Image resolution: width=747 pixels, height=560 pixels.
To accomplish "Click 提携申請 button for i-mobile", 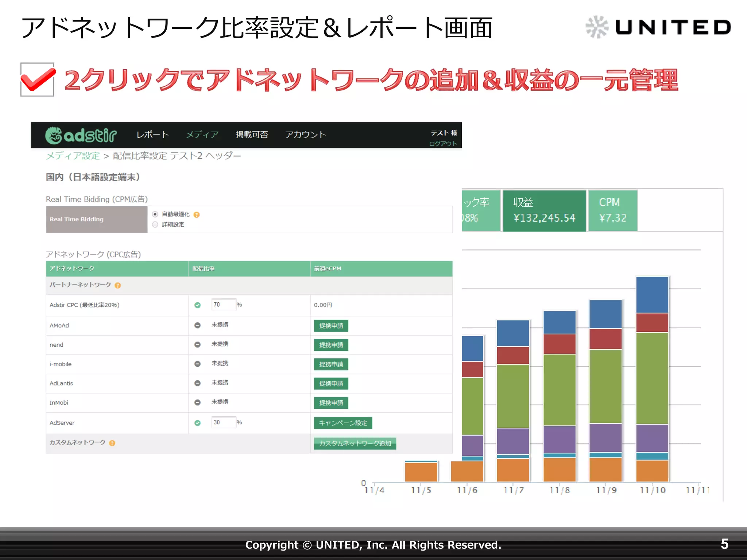I will click(331, 364).
